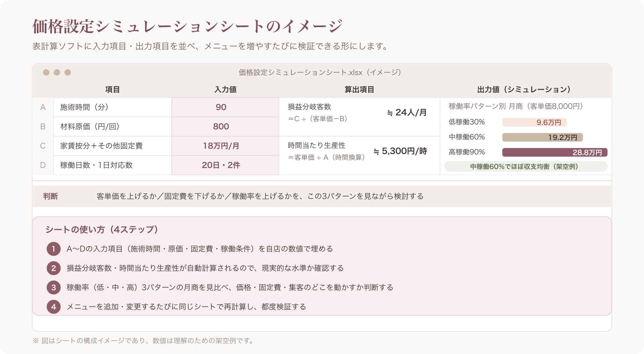
Task: Click the 稼働日数・1日対応数 cell
Action: click(x=113, y=165)
